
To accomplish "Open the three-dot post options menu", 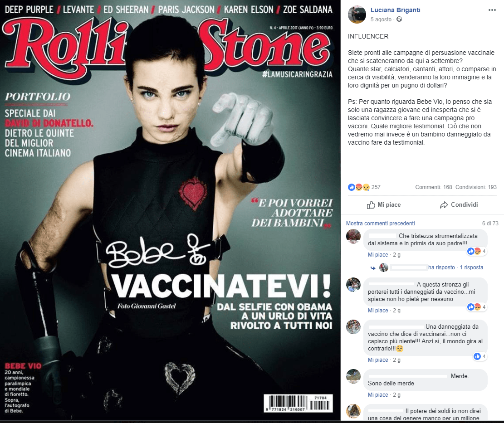I will (x=492, y=10).
